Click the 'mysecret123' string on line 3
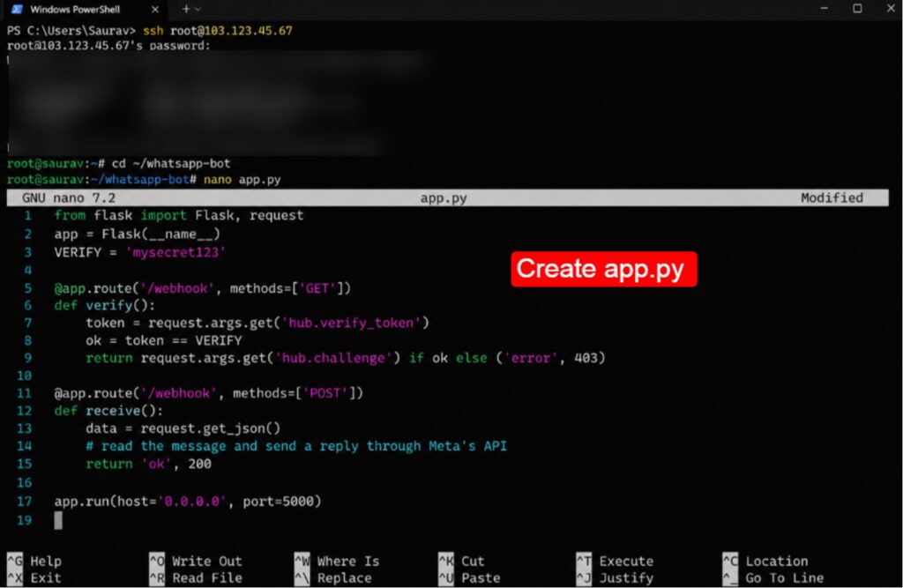This screenshot has width=903, height=588. click(175, 252)
